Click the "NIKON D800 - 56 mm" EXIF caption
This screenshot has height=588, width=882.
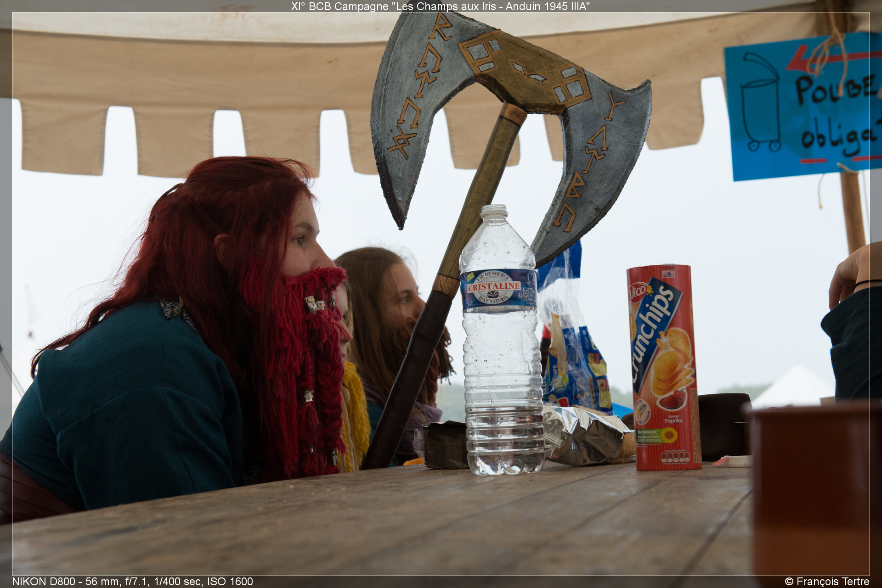[x=132, y=581]
